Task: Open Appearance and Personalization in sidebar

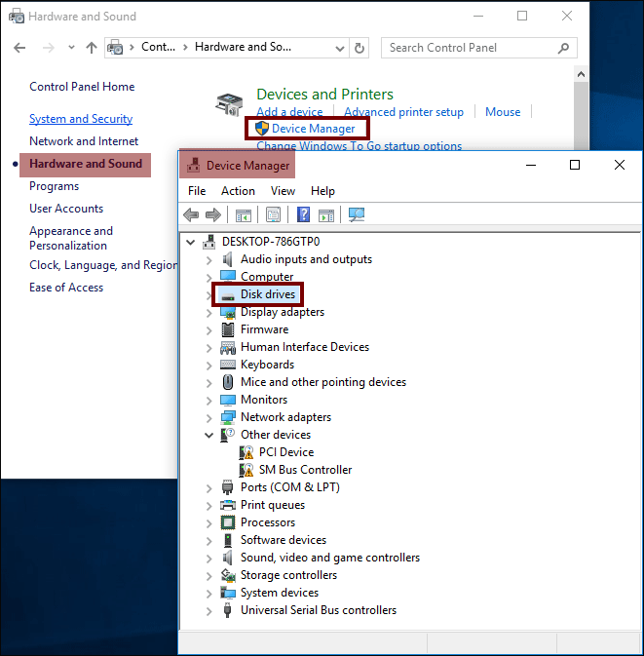Action: 71,239
